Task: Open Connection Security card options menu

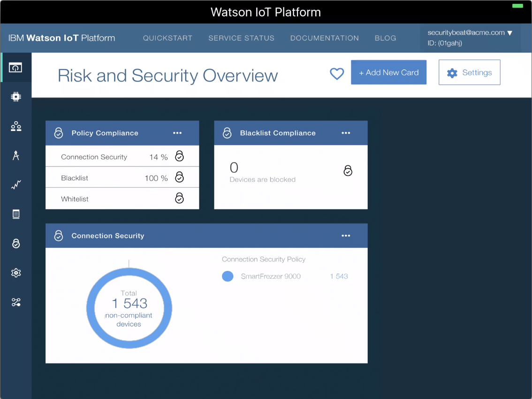Action: (346, 235)
